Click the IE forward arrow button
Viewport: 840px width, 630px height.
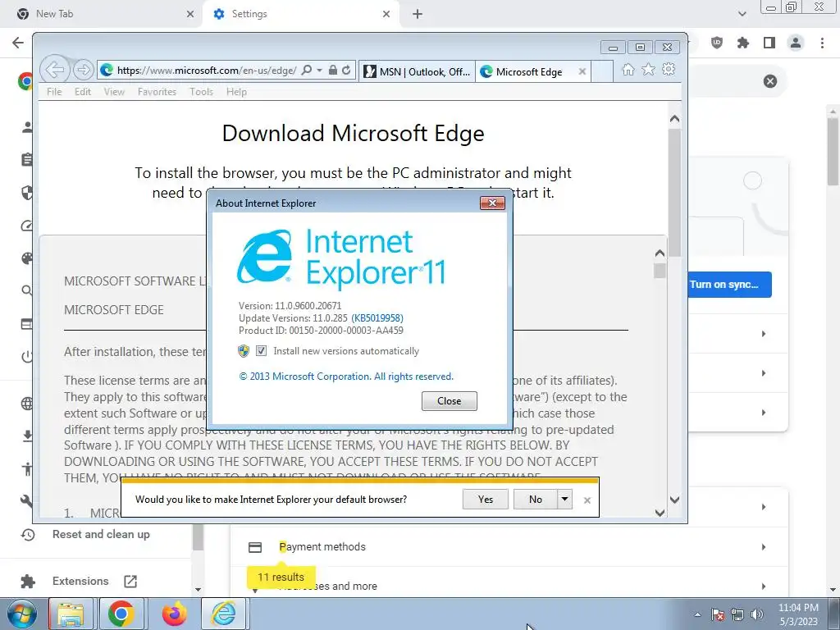[83, 70]
